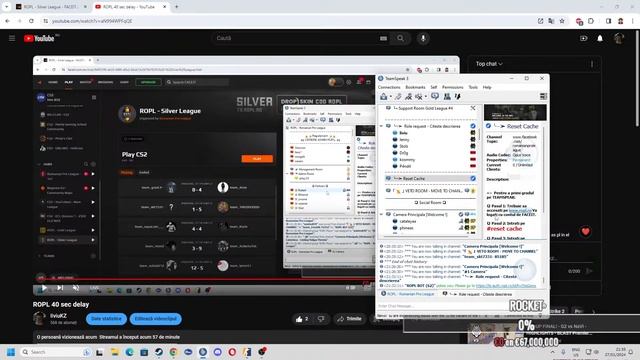Open the Chrome extensions puzzle icon
Screen dimensions: 640x360
point(591,21)
